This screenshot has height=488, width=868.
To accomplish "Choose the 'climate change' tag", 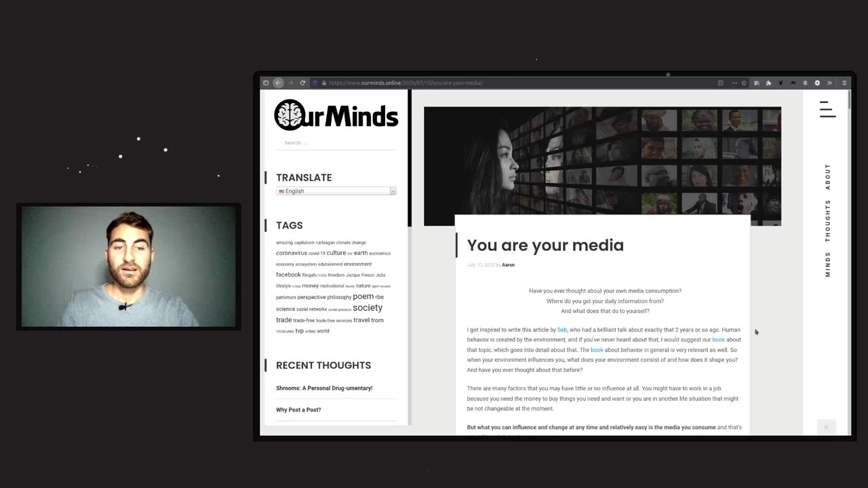I will tap(351, 243).
